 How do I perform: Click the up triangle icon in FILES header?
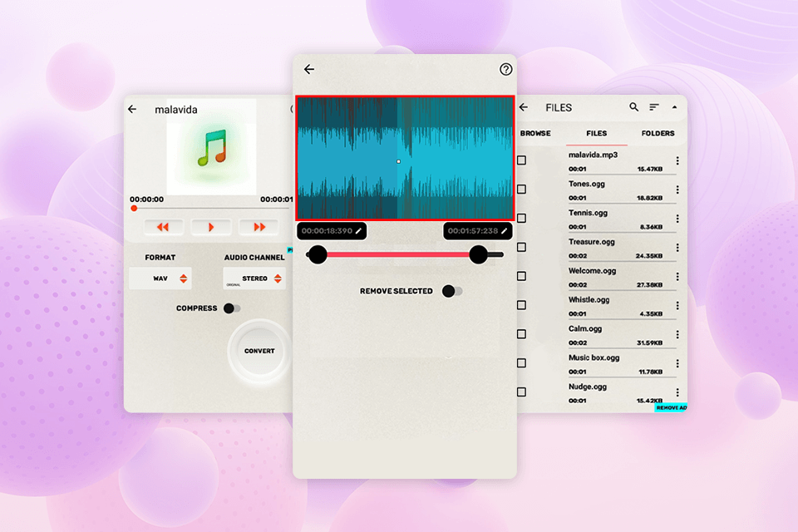(674, 107)
